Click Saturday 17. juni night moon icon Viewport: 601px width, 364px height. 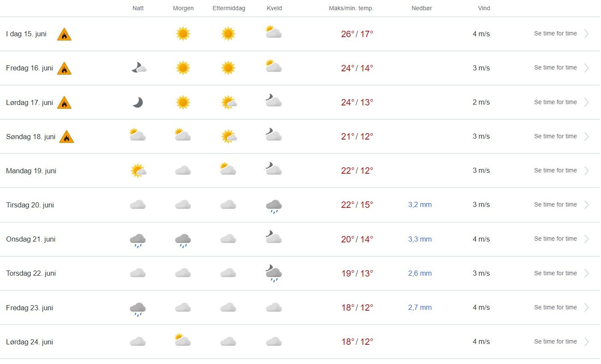[137, 102]
